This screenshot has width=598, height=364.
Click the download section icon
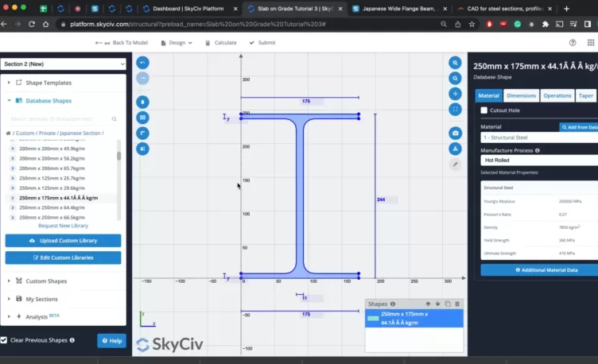(x=455, y=149)
